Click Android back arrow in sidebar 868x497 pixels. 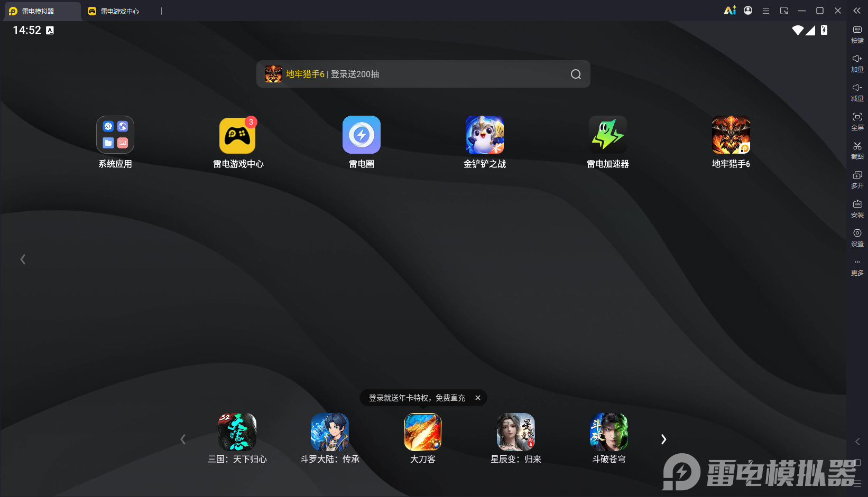tap(857, 442)
